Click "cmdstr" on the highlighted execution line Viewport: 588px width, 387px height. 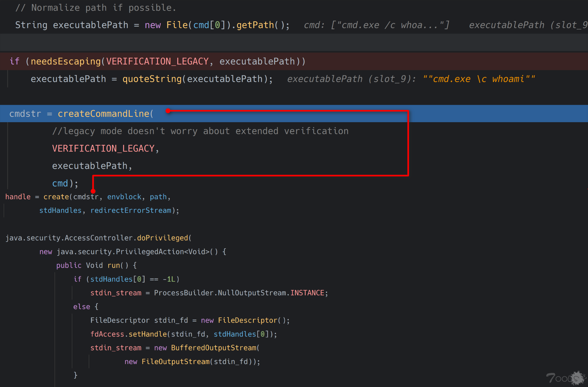coord(25,114)
